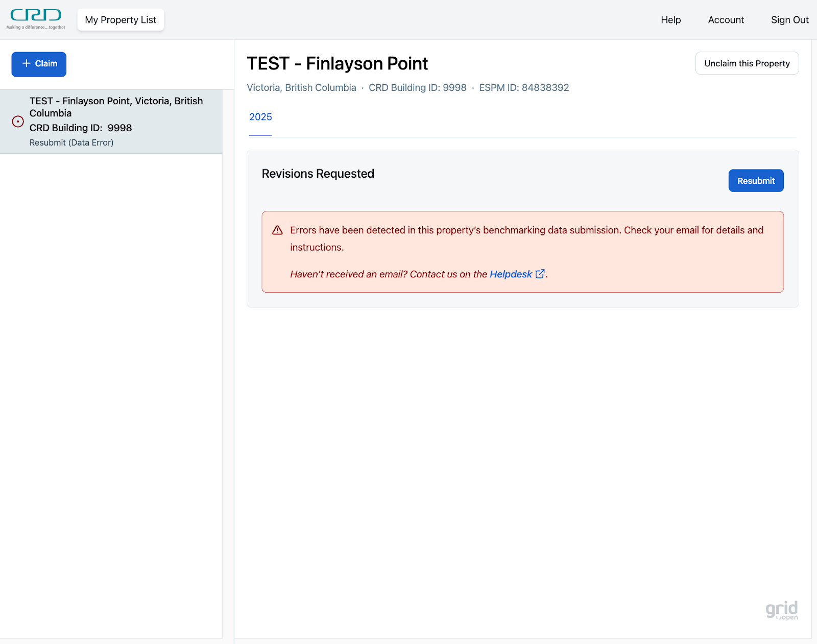Click the grid by open logo
This screenshot has width=817, height=644.
click(x=781, y=610)
